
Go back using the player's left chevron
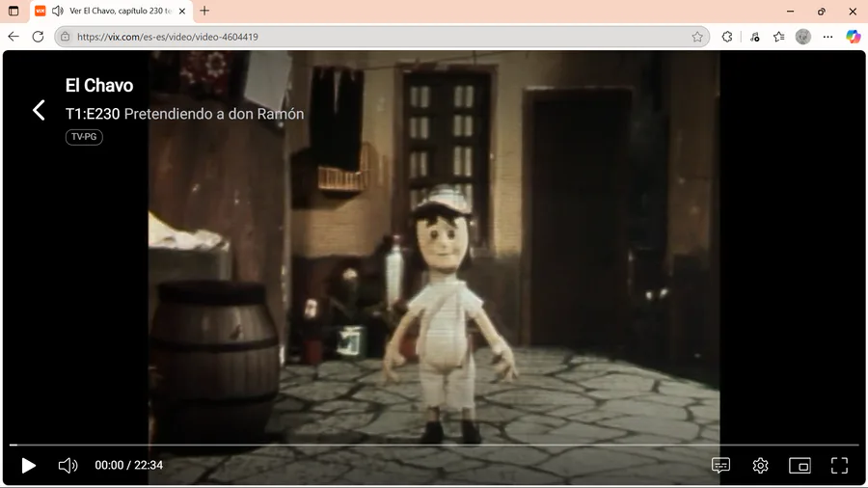click(39, 110)
